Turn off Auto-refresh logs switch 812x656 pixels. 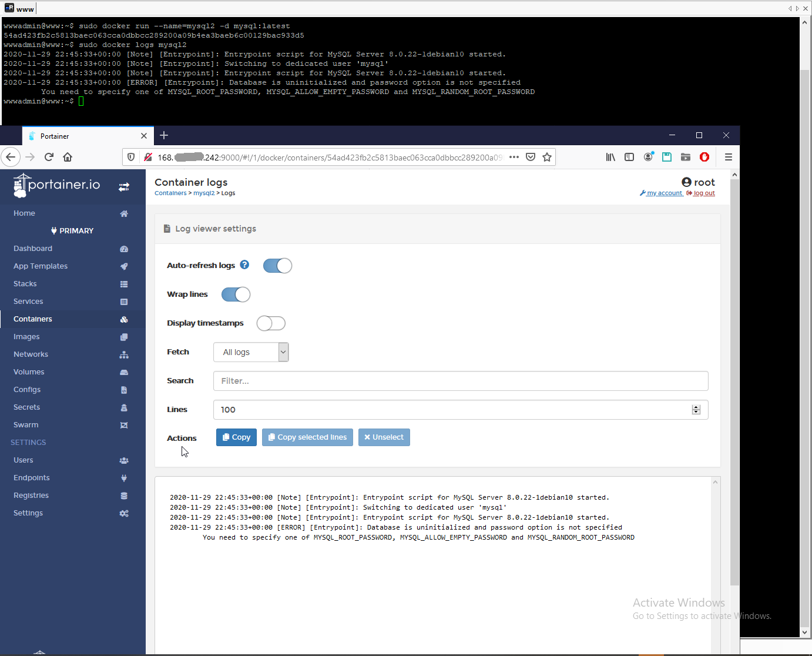tap(277, 266)
